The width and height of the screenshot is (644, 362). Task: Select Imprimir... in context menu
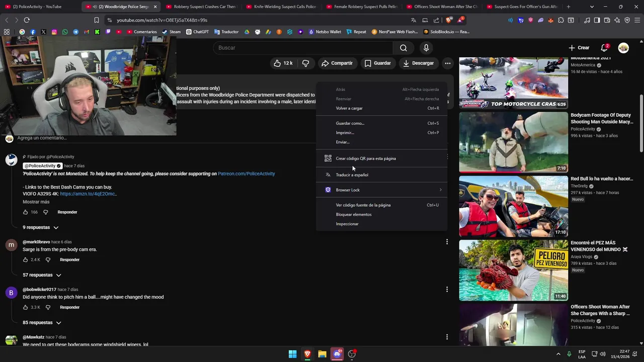pos(382,133)
